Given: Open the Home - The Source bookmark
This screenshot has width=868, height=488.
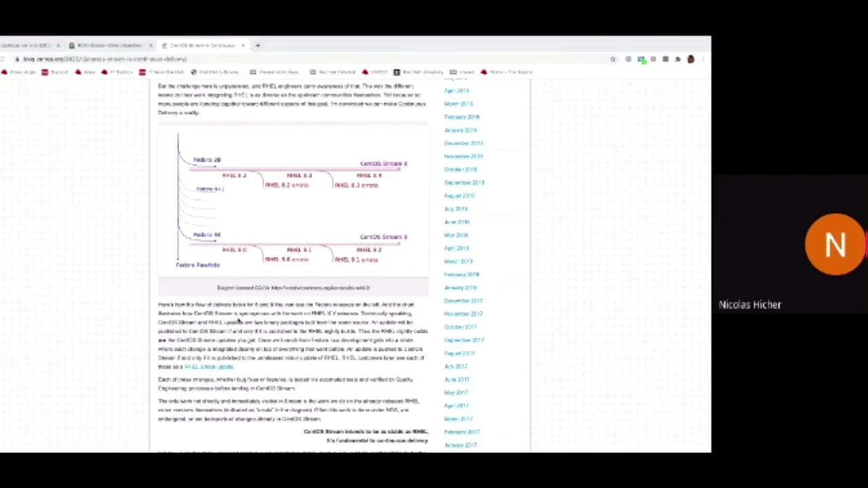Looking at the screenshot, I should click(507, 72).
